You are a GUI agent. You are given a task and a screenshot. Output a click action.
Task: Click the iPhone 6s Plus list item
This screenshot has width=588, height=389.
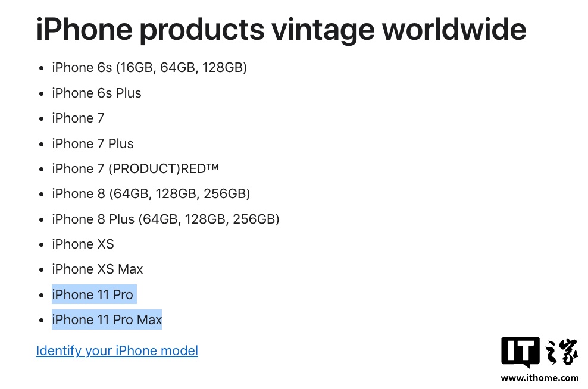96,93
